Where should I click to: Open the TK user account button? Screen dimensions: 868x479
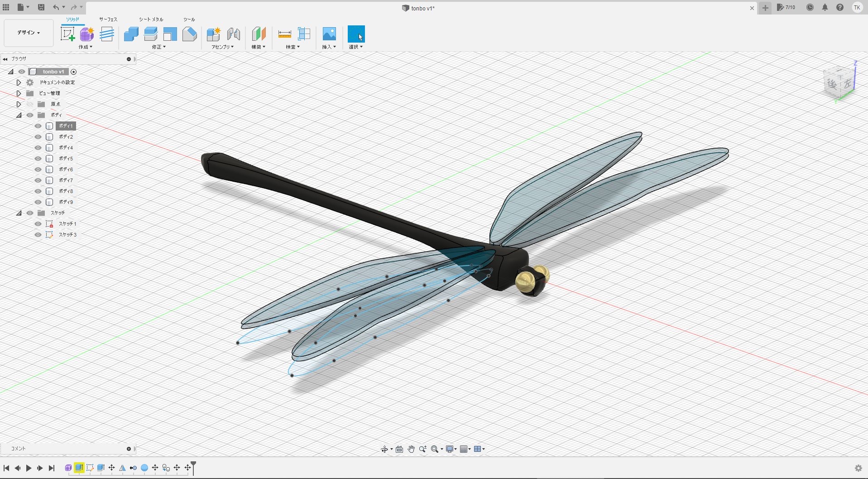coord(857,7)
